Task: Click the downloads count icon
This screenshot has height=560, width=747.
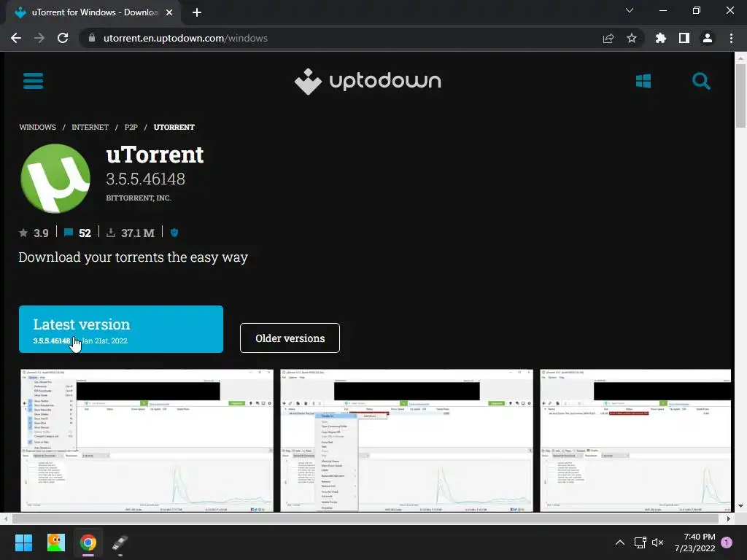Action: [111, 233]
